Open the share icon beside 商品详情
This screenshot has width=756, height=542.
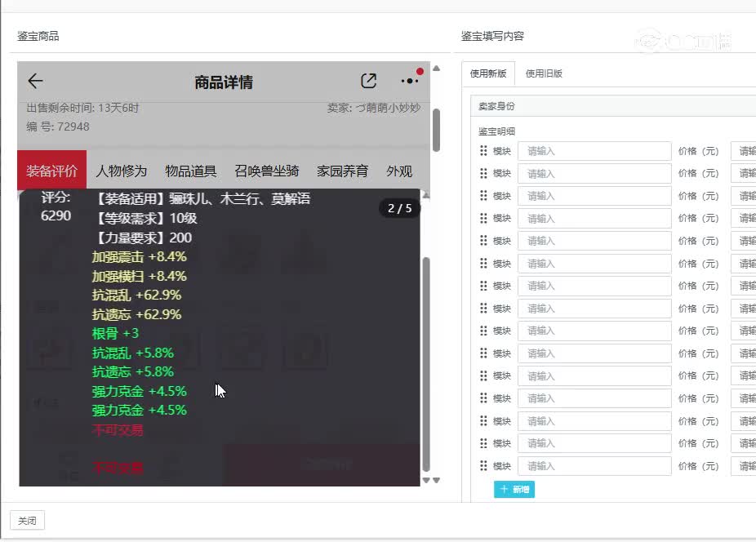tap(368, 81)
